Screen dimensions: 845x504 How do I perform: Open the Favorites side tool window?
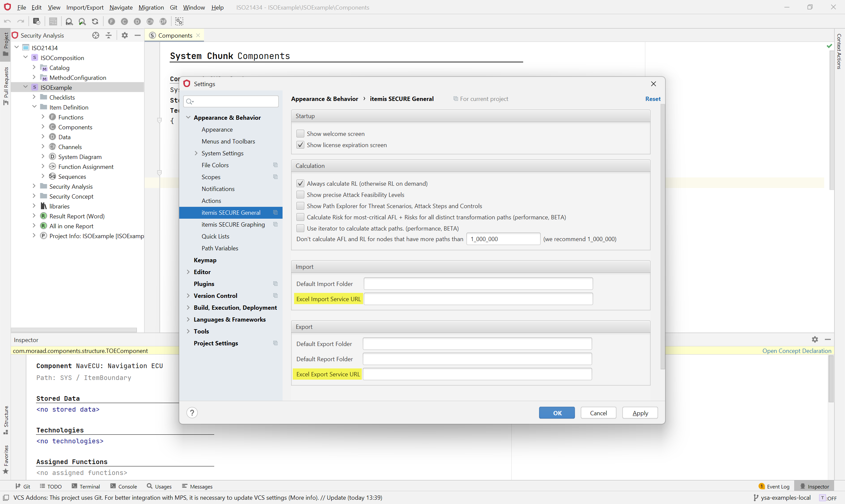[x=5, y=459]
